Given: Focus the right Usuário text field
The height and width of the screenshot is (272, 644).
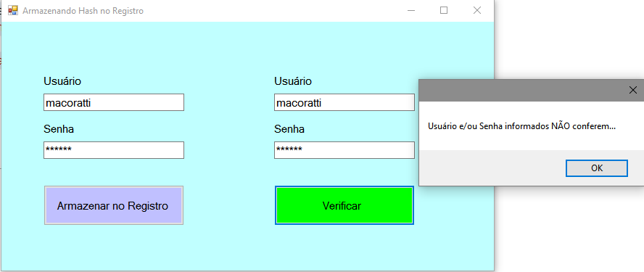Looking at the screenshot, I should click(x=344, y=102).
